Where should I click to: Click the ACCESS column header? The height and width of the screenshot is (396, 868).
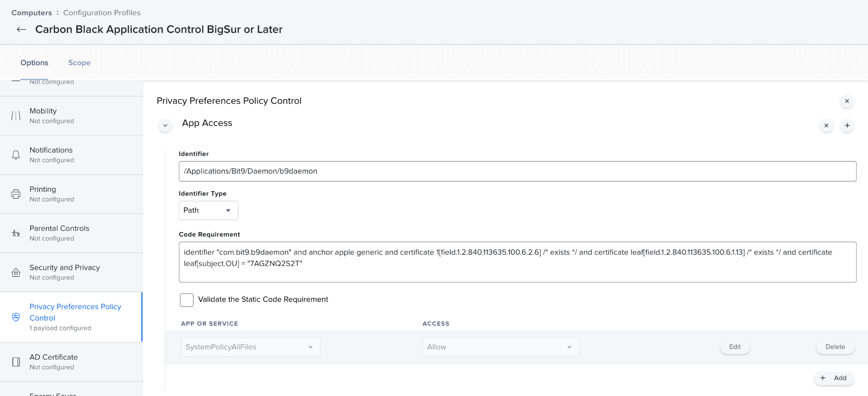click(x=436, y=324)
